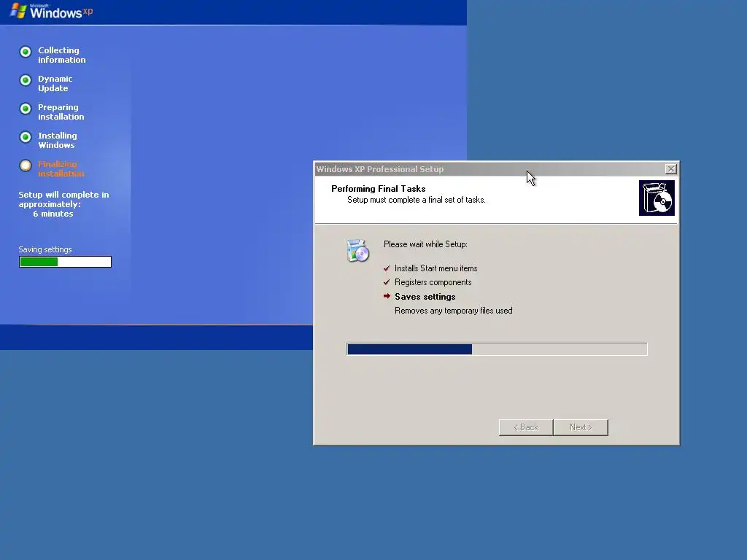This screenshot has height=560, width=747.
Task: Click the Windows XP logo flag
Action: point(18,10)
